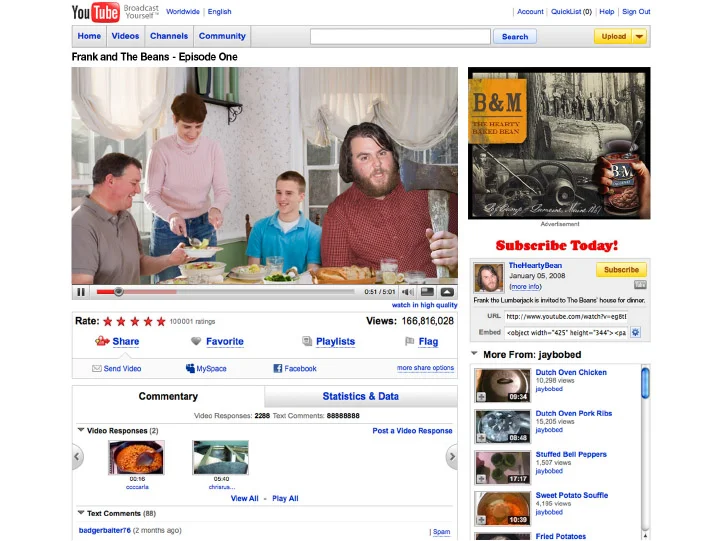This screenshot has height=541, width=721.
Task: Click Post a Video Response link
Action: click(412, 431)
